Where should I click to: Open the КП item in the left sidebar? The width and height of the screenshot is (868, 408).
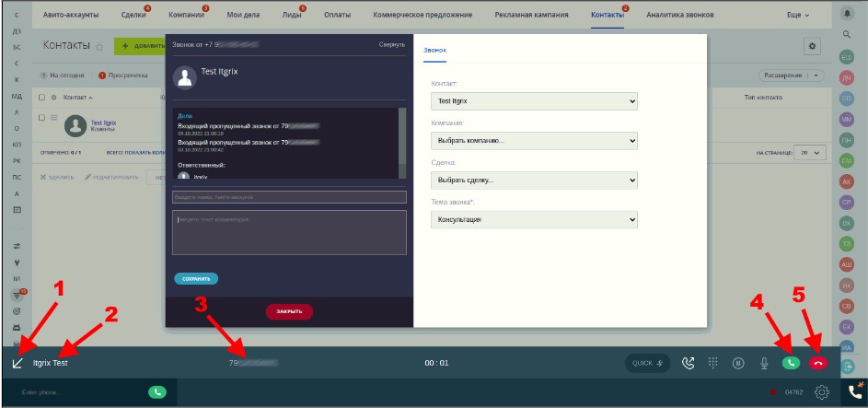pos(17,145)
